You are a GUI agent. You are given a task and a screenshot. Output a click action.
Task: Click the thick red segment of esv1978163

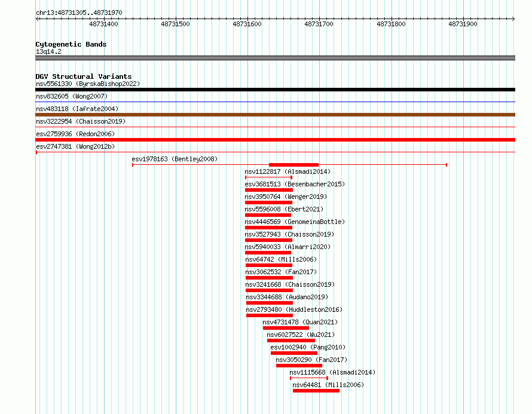294,165
